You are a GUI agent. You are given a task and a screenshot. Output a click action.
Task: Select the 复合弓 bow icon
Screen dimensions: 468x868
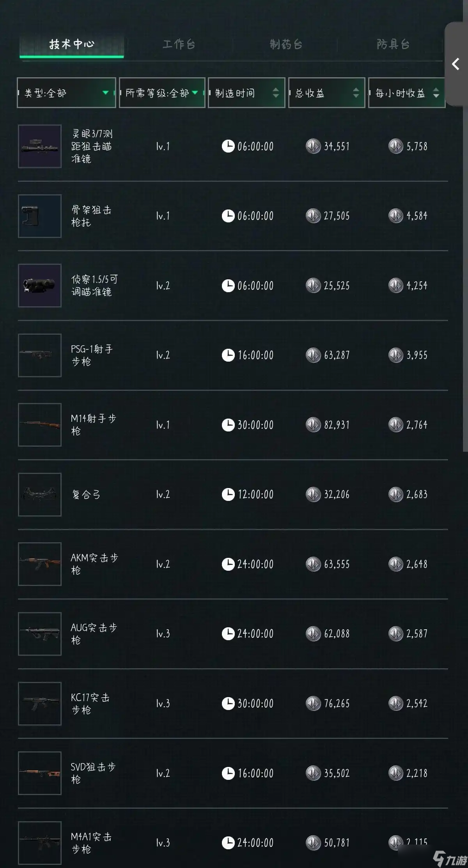[40, 494]
